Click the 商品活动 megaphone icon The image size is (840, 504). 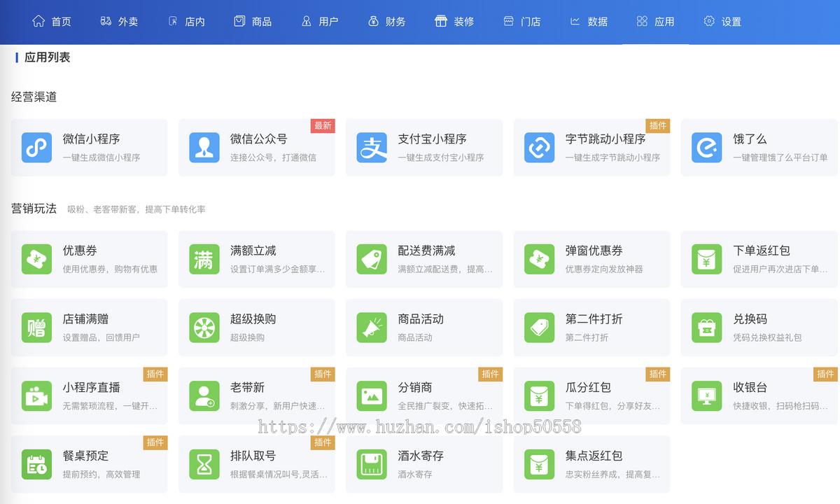(x=372, y=328)
